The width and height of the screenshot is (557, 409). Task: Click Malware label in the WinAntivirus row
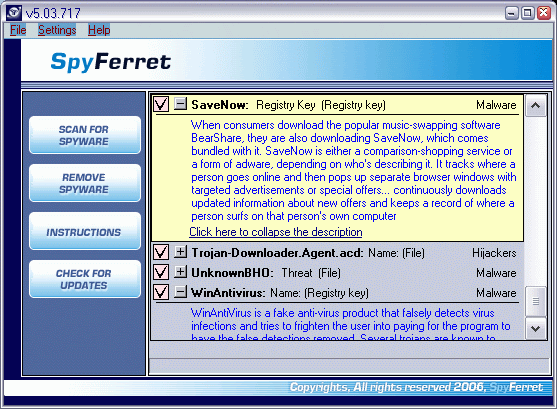[496, 292]
